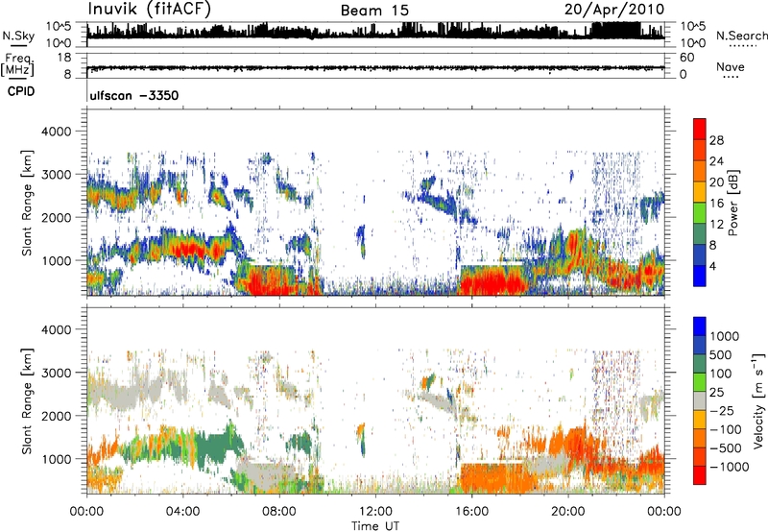The height and width of the screenshot is (532, 768).
Task: Click the '-500' label on the velocity scale
Action: pos(726,448)
